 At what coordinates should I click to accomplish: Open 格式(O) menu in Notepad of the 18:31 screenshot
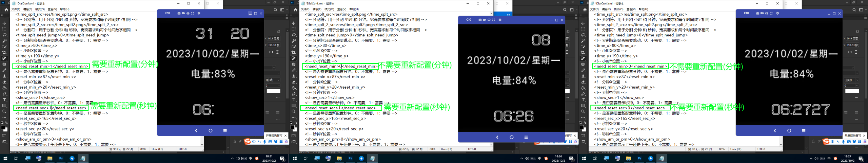click(x=40, y=9)
